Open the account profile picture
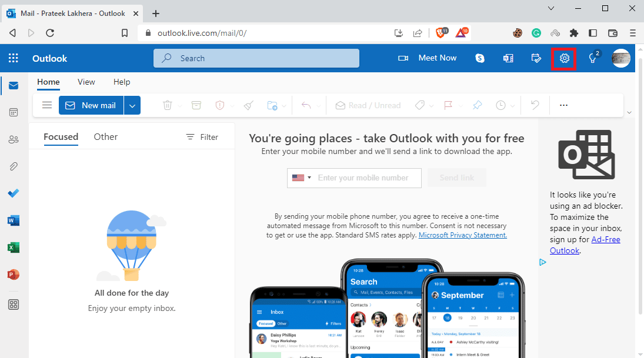644x358 pixels. [x=620, y=58]
